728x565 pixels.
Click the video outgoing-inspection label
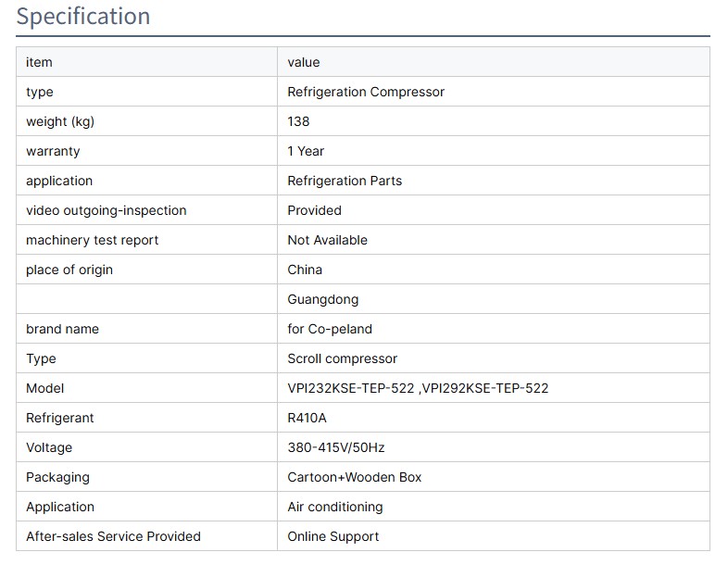click(107, 210)
